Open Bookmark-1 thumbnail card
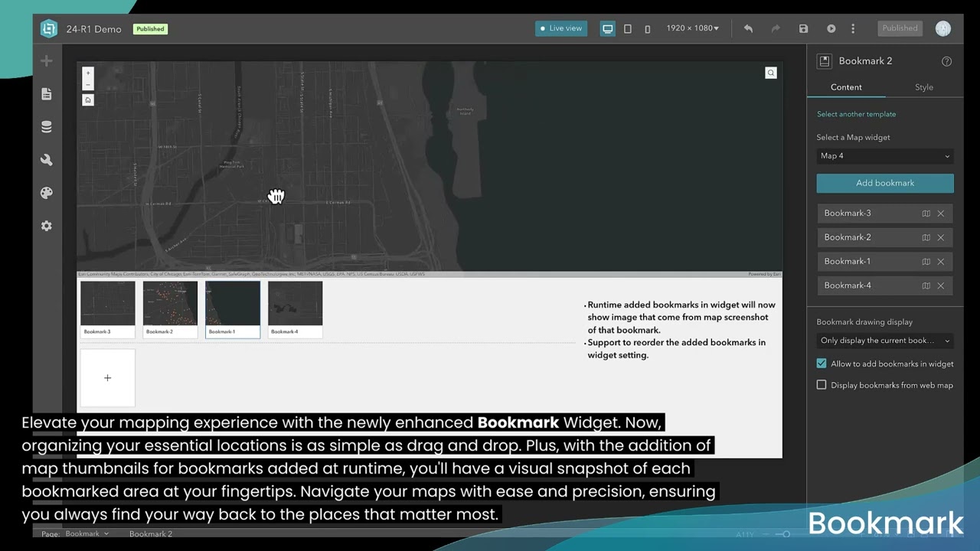This screenshot has width=980, height=551. click(x=233, y=309)
